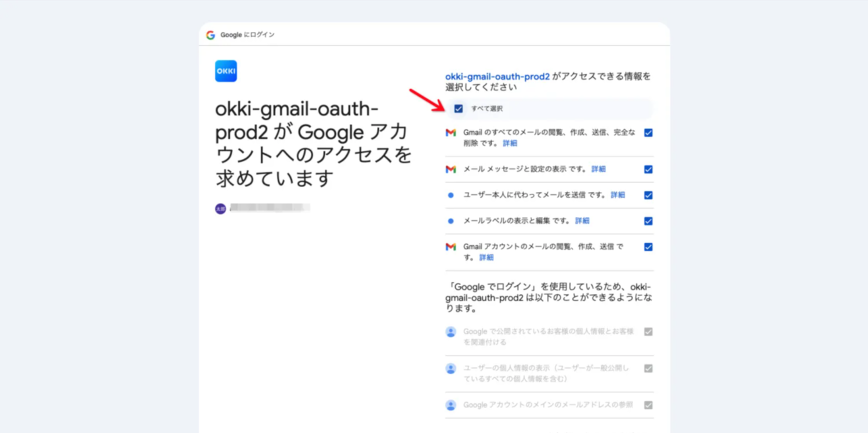Click Gmail icon beside full mail access permission
Viewport: 868px width, 433px height.
451,133
